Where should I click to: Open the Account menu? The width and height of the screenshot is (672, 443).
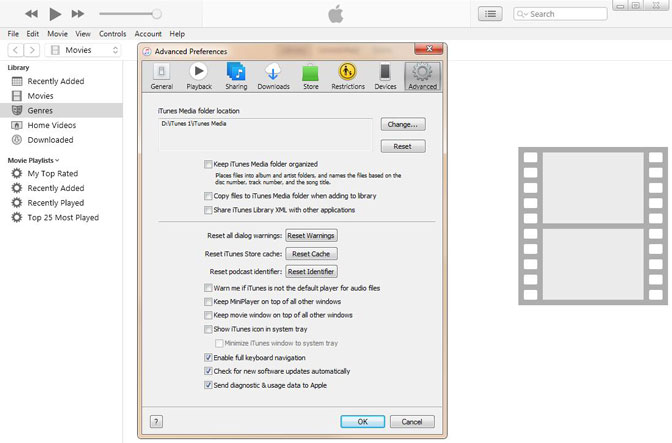[148, 34]
